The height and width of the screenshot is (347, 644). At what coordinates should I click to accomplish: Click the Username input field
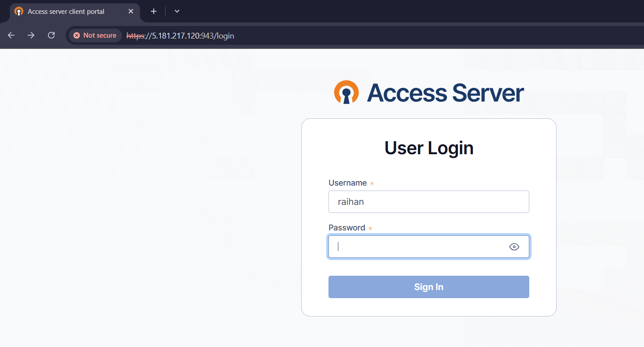(429, 202)
